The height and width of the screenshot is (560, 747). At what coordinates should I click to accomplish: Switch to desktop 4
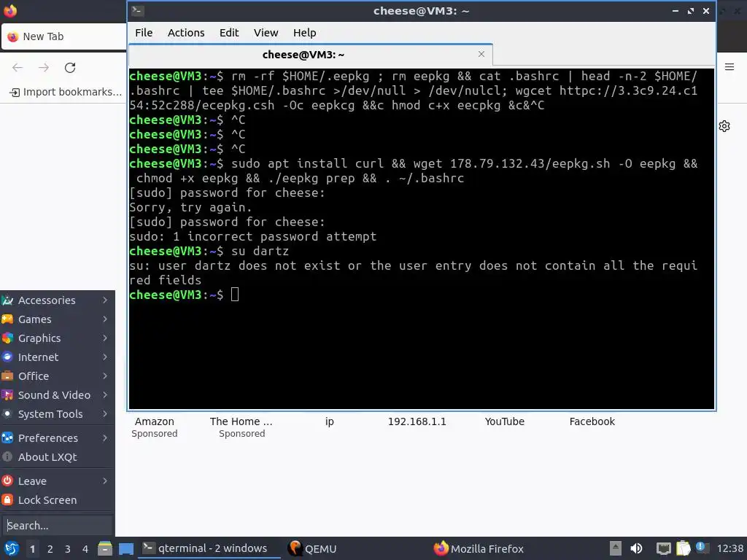pyautogui.click(x=85, y=548)
